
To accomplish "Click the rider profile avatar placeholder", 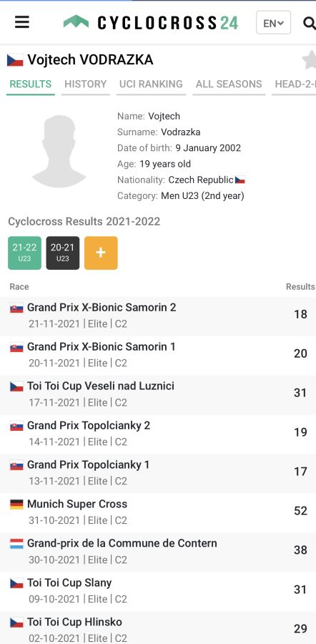I will (59, 151).
